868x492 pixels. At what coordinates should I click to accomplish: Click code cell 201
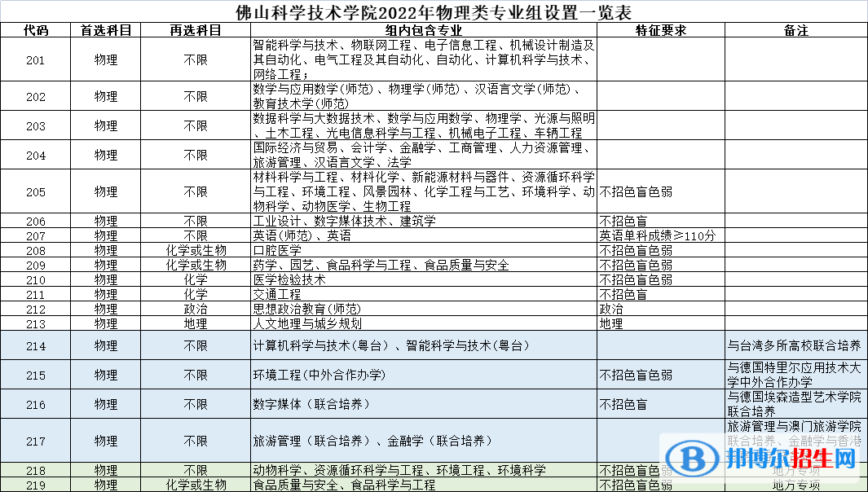[x=35, y=59]
